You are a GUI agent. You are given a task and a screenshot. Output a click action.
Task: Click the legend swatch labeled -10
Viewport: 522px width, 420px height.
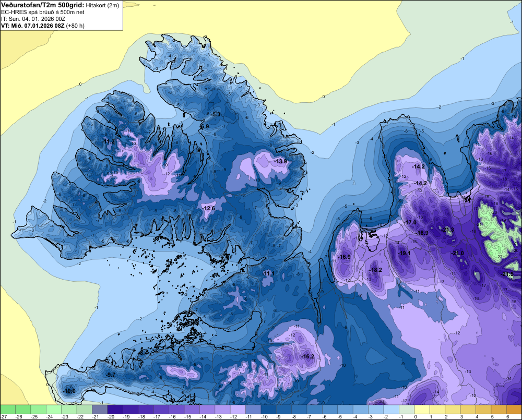click(268, 410)
